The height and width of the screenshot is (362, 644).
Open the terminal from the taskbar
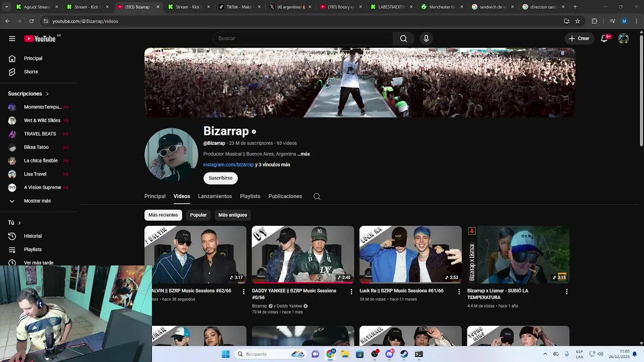click(419, 354)
